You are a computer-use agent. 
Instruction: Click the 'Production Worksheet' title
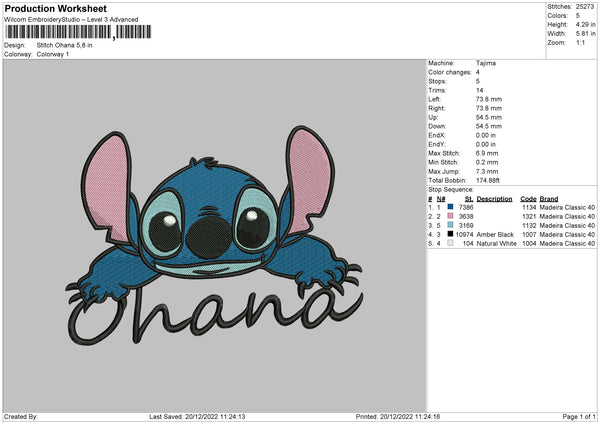[x=55, y=8]
